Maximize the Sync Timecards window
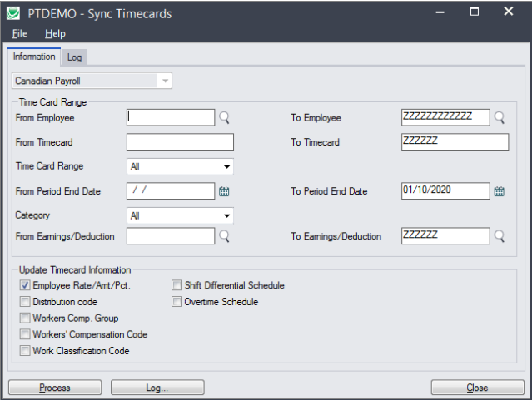 pos(475,12)
